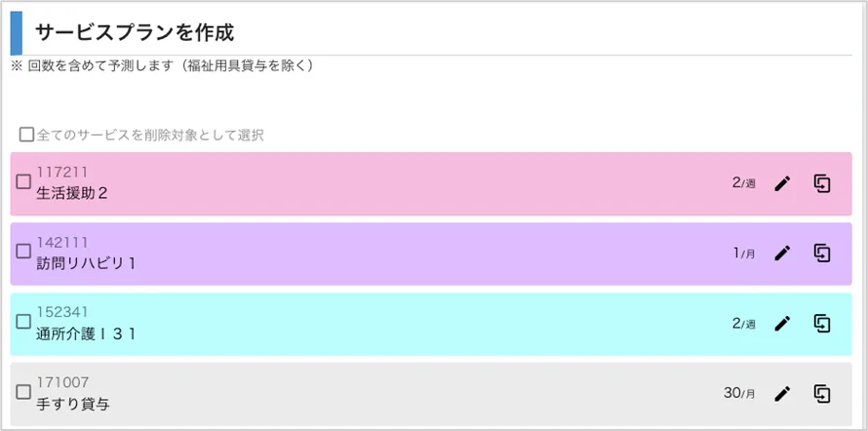Toggle the 手すり貸与 row checkbox

[x=24, y=392]
